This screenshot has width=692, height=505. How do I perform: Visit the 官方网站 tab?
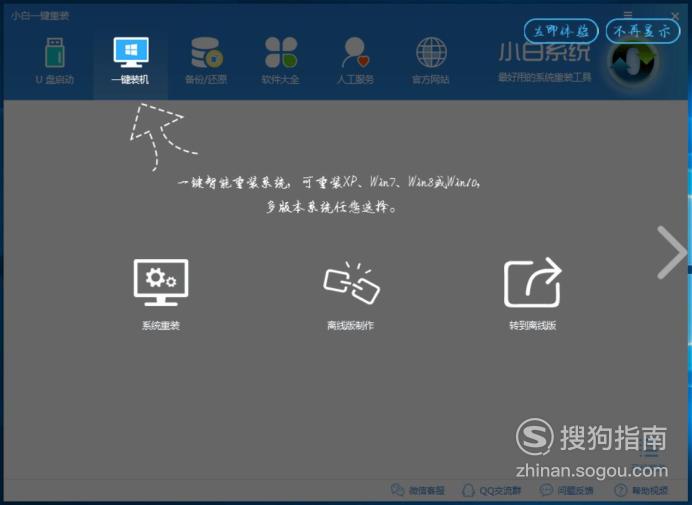(x=431, y=61)
